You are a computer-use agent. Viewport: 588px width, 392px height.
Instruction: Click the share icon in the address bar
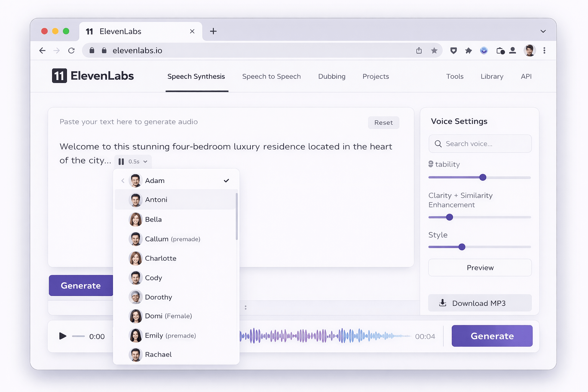pos(418,50)
